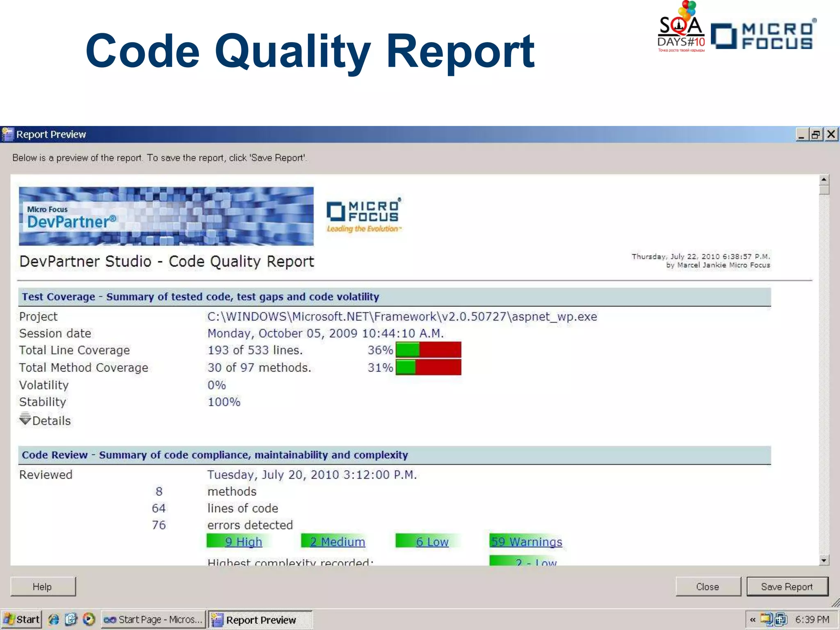Expand hidden tray icons with the chevron

753,619
